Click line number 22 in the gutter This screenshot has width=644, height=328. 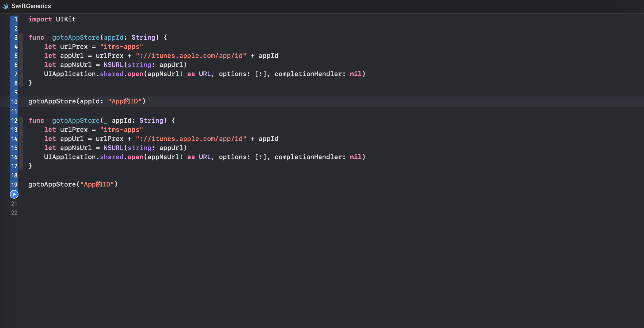coord(14,213)
